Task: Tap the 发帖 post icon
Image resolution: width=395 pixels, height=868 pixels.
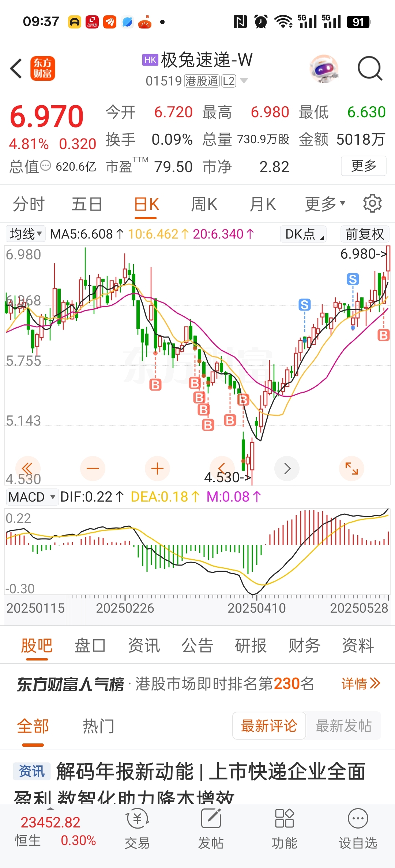Action: [x=211, y=829]
